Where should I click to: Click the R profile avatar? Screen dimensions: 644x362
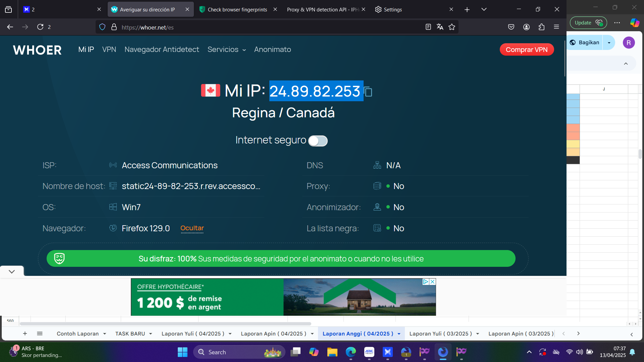click(x=629, y=43)
